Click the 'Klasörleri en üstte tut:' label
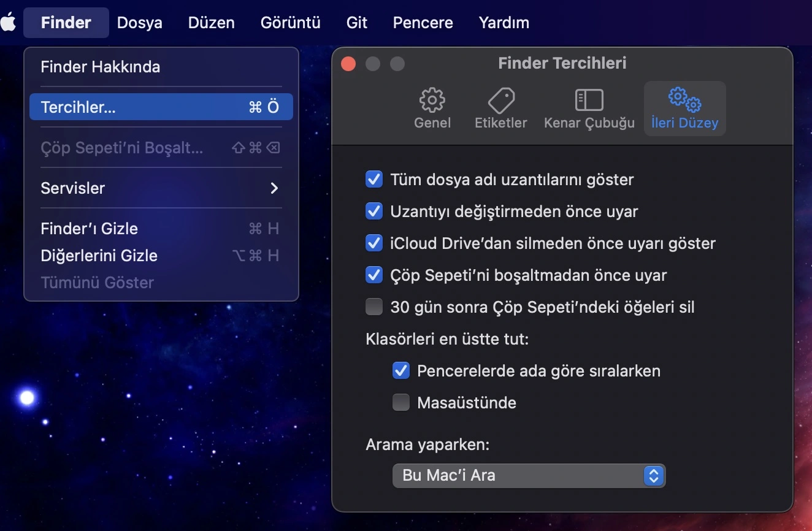The image size is (812, 531). (x=447, y=339)
